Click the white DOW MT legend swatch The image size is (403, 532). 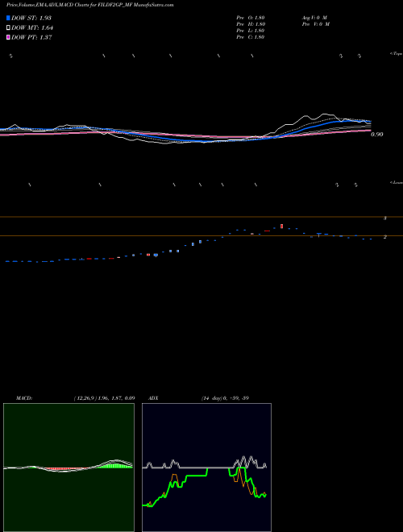click(x=8, y=28)
